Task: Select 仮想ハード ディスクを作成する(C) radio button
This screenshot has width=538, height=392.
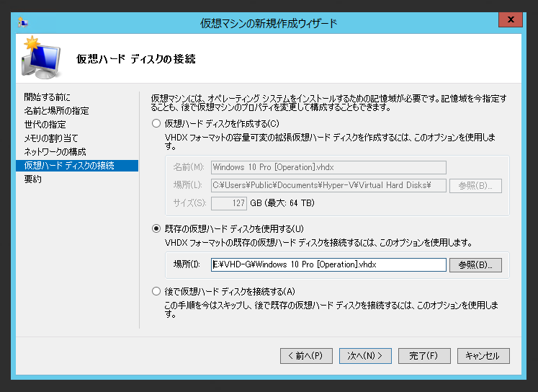Action: (156, 123)
